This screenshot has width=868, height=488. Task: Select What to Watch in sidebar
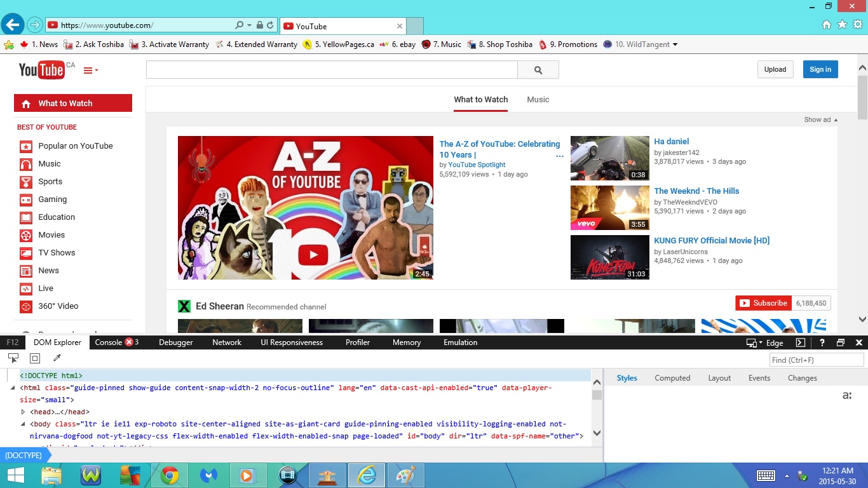pyautogui.click(x=73, y=103)
